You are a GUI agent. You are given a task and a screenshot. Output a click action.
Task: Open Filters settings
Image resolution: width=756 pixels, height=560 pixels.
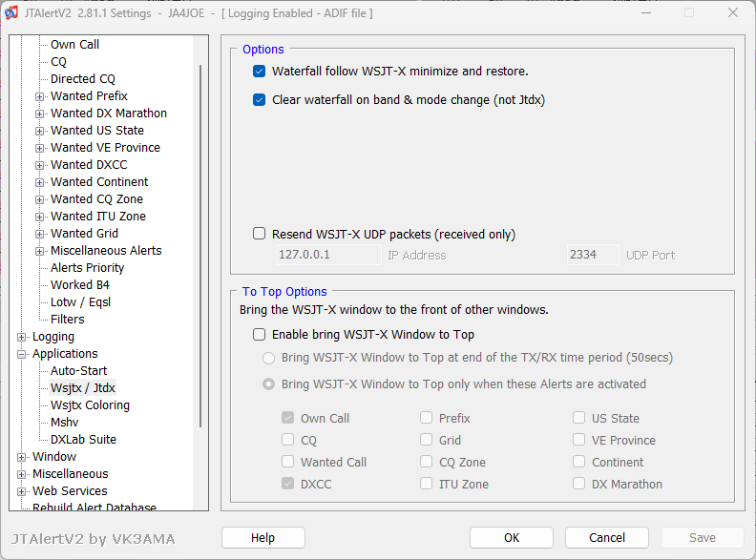[68, 319]
